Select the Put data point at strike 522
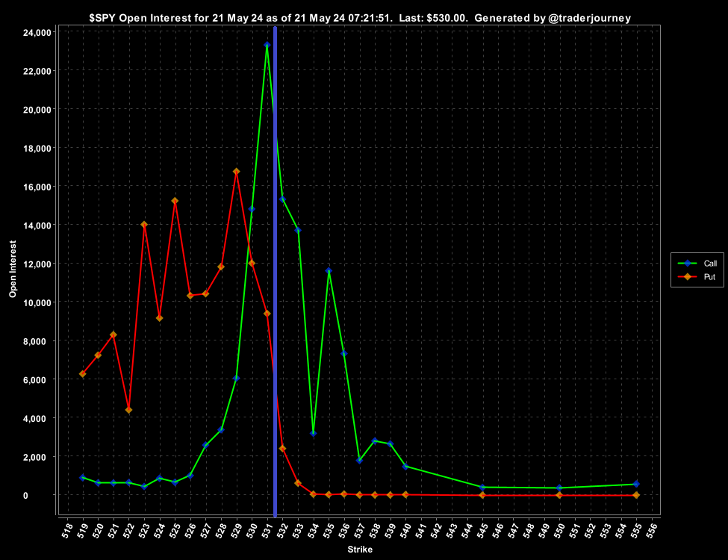The width and height of the screenshot is (728, 560). 128,410
